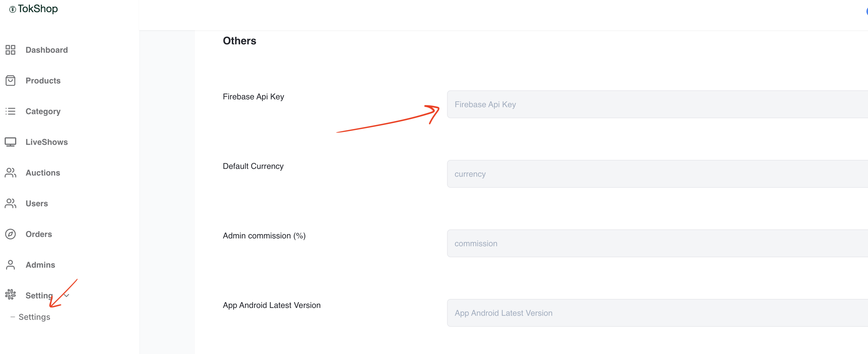The height and width of the screenshot is (354, 868).
Task: Collapse the Setting menu chevron
Action: click(67, 295)
